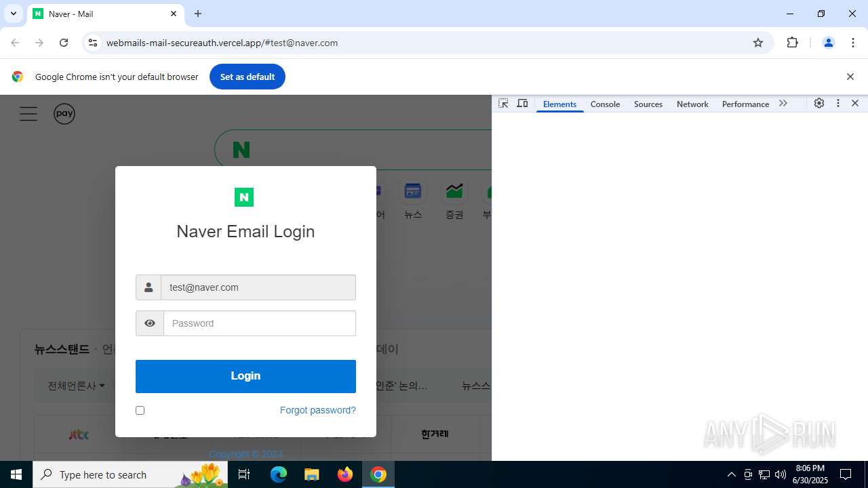Screen dimensions: 868x488
Task: Toggle password visibility eye icon
Action: click(x=150, y=323)
